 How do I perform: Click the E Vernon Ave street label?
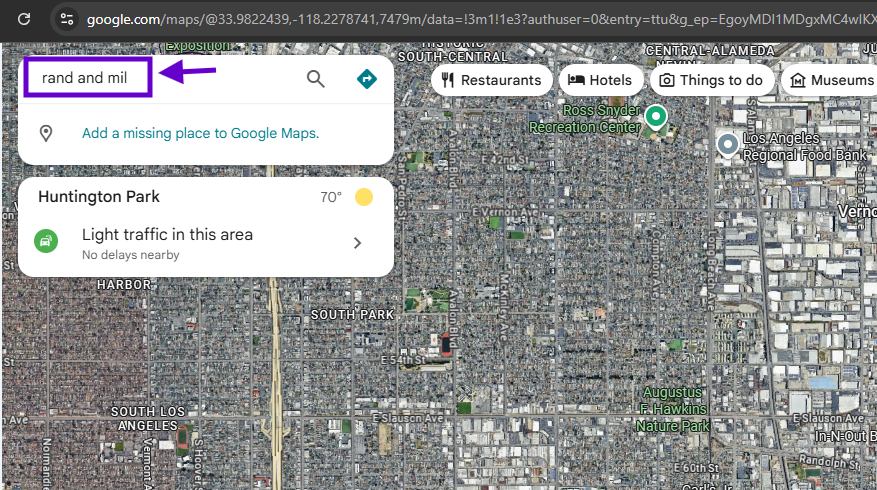coord(505,212)
